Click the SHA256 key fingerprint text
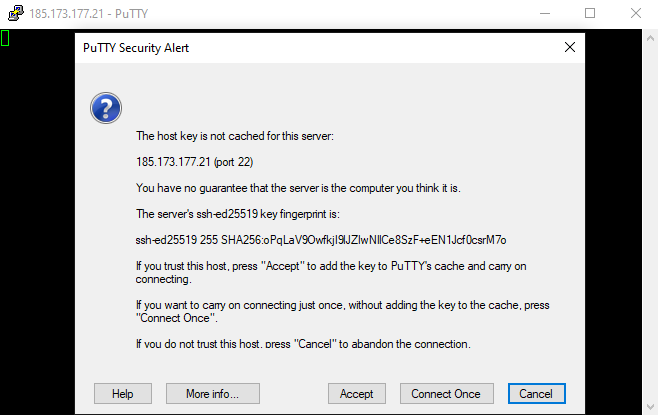The height and width of the screenshot is (415, 658). pyautogui.click(x=321, y=239)
